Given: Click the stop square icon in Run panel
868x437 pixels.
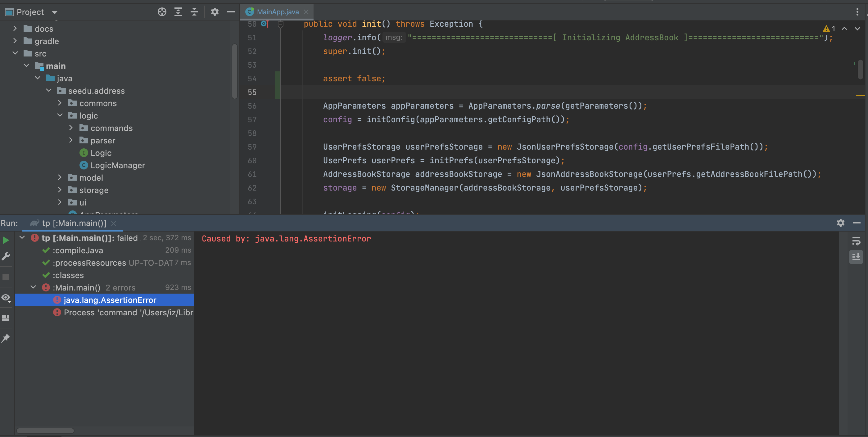Looking at the screenshot, I should (x=6, y=277).
